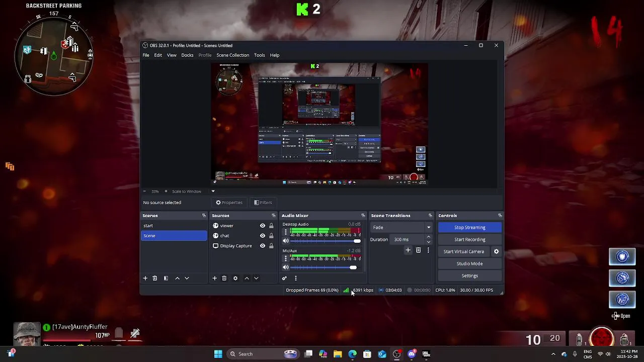Open scene filters icon in Scenes toolbar
Screen dimensions: 644x362
point(166,278)
